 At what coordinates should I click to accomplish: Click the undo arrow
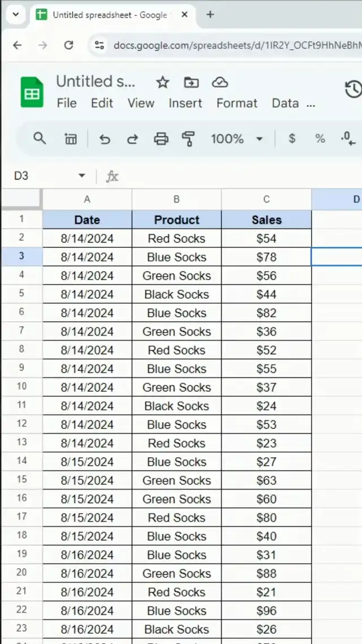[x=105, y=139]
